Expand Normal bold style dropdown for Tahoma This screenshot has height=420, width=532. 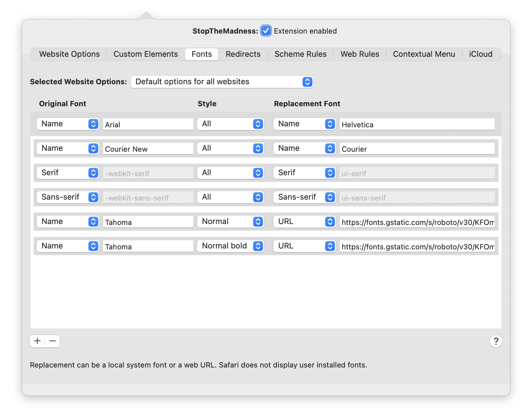pyautogui.click(x=230, y=246)
